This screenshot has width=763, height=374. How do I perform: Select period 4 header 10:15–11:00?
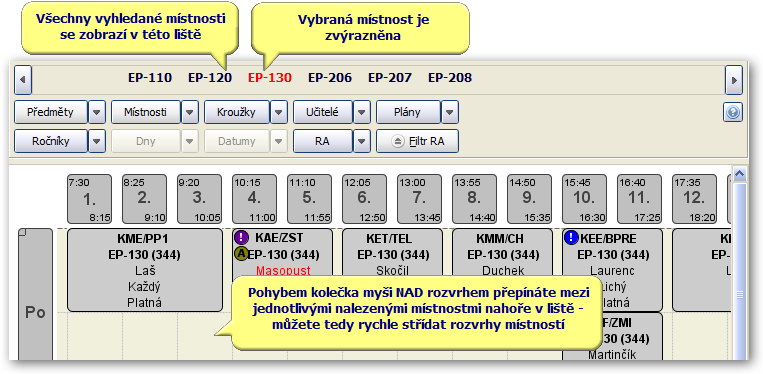coord(254,199)
